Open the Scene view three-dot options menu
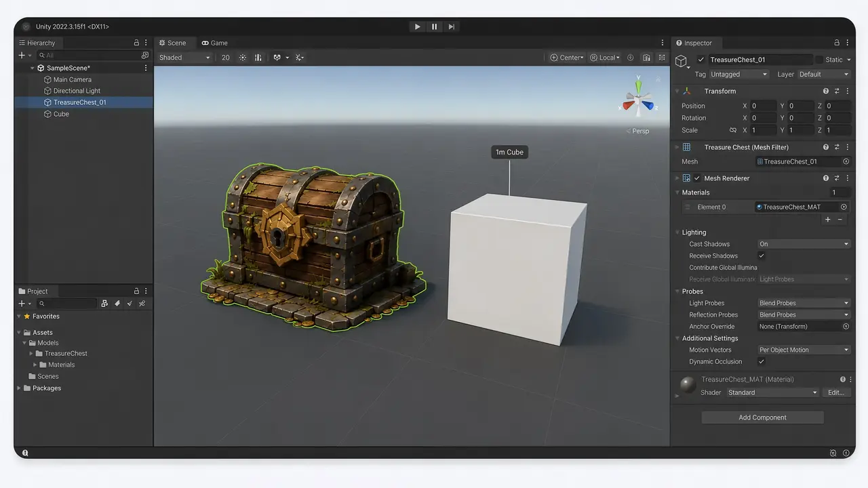868x488 pixels. [663, 43]
